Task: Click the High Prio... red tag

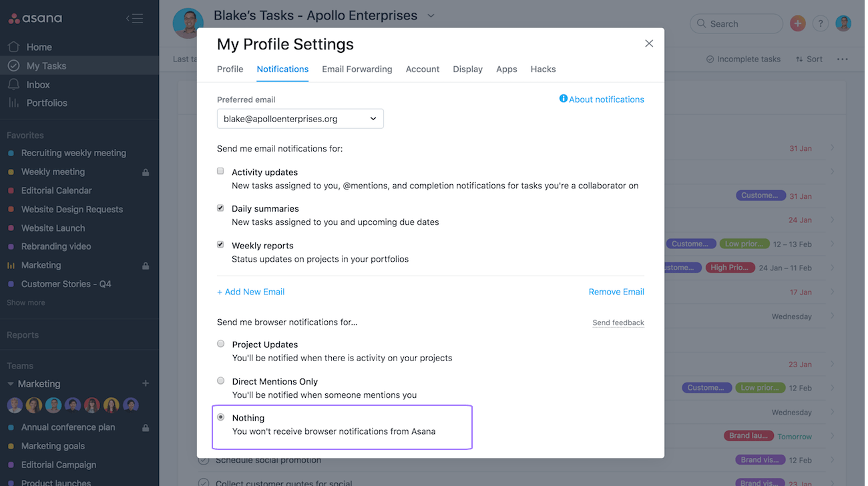Action: (x=730, y=268)
